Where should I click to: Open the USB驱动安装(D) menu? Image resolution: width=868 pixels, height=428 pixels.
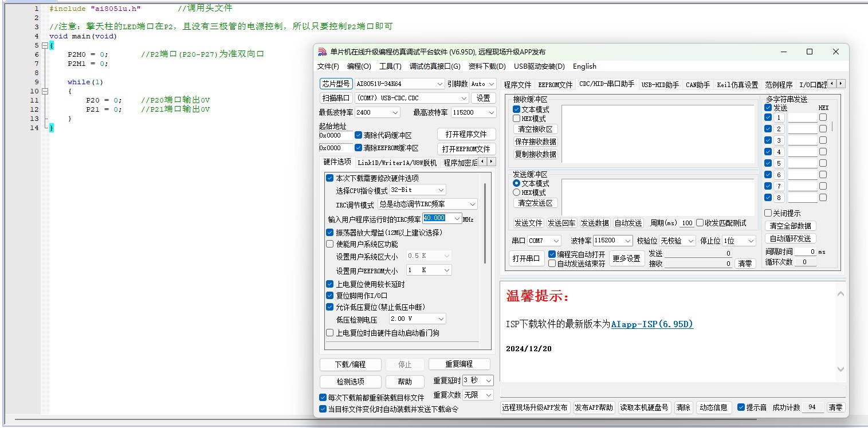pyautogui.click(x=539, y=66)
